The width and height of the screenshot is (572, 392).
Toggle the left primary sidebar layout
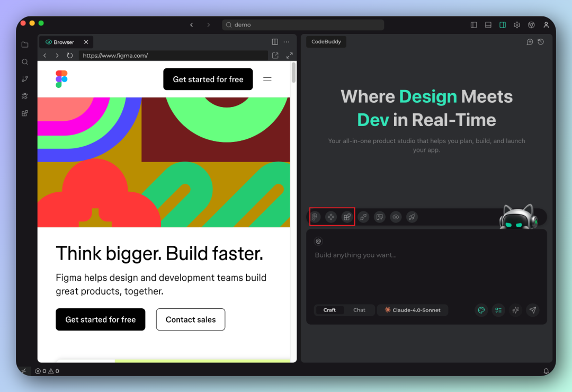click(474, 25)
